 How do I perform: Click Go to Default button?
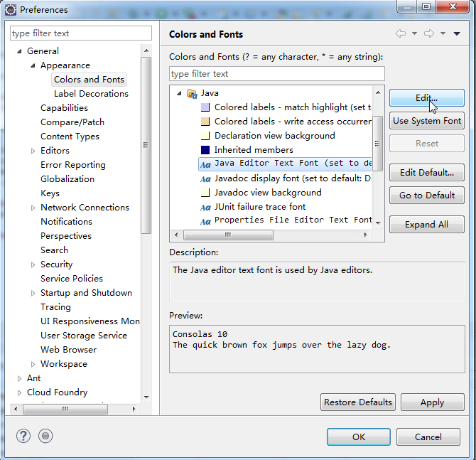point(427,196)
